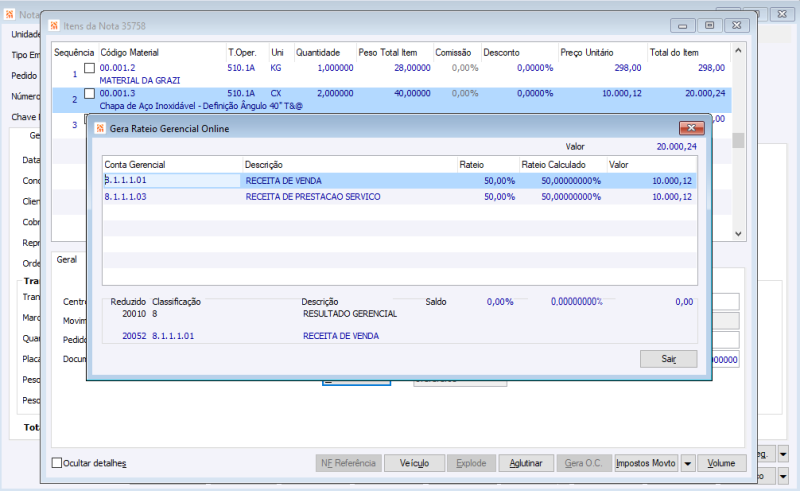Enable the Ocultar detalhes checkbox
The width and height of the screenshot is (800, 491).
pyautogui.click(x=57, y=463)
